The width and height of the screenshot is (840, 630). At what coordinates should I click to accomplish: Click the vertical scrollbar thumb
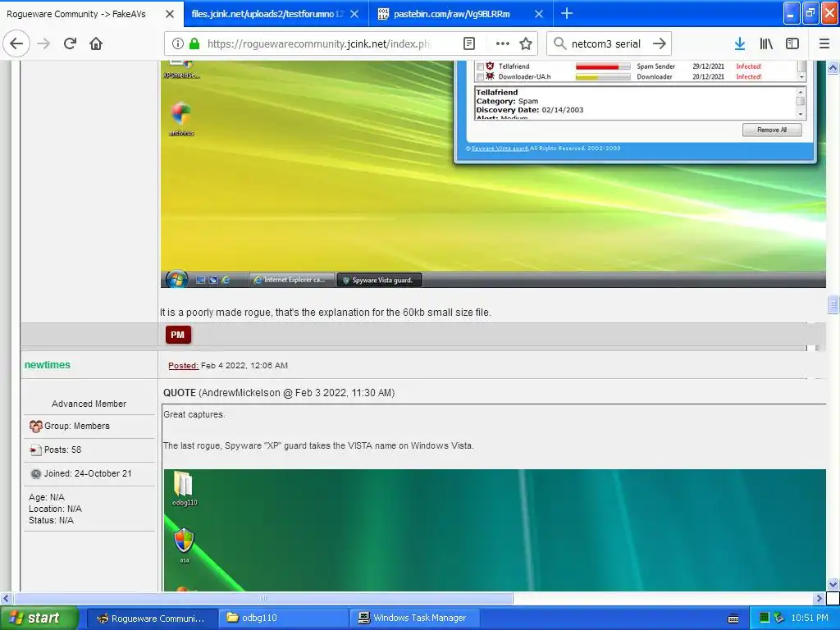tap(833, 304)
